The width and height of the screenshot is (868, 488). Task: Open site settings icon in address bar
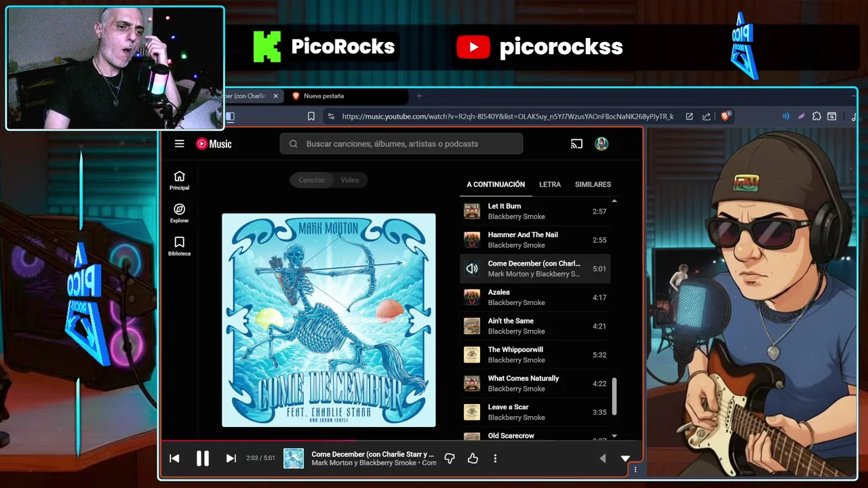pyautogui.click(x=331, y=117)
